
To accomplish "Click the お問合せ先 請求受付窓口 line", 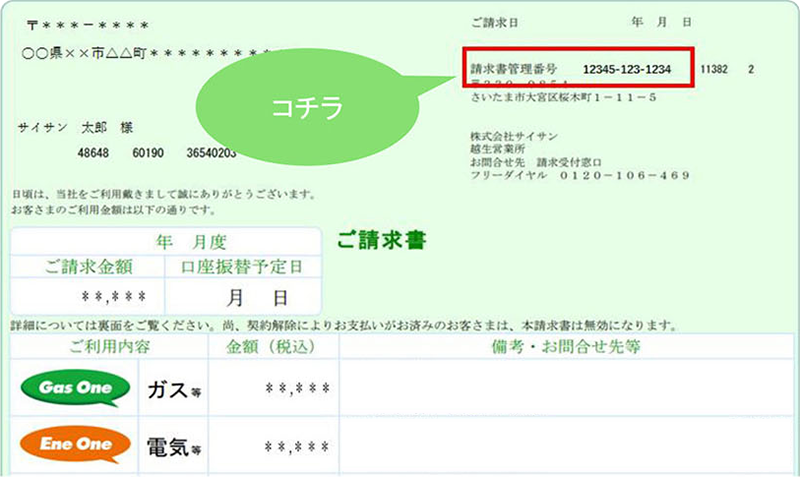I will (536, 162).
